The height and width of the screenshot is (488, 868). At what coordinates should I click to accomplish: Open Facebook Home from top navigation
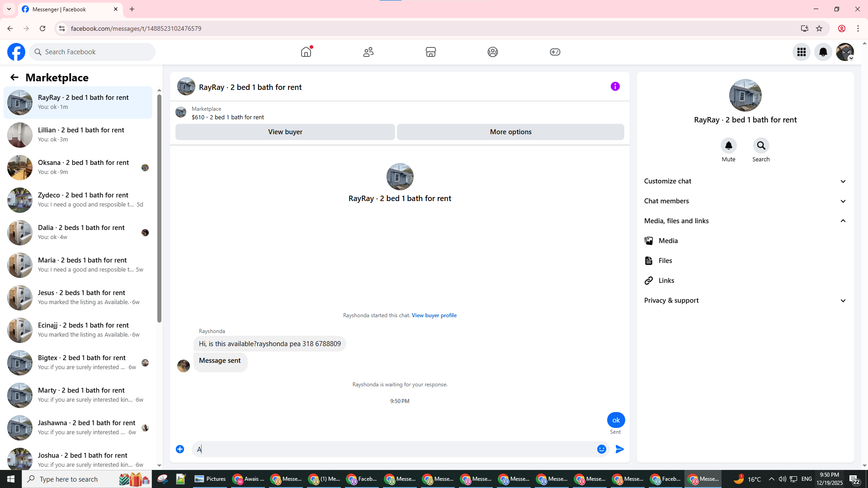306,52
